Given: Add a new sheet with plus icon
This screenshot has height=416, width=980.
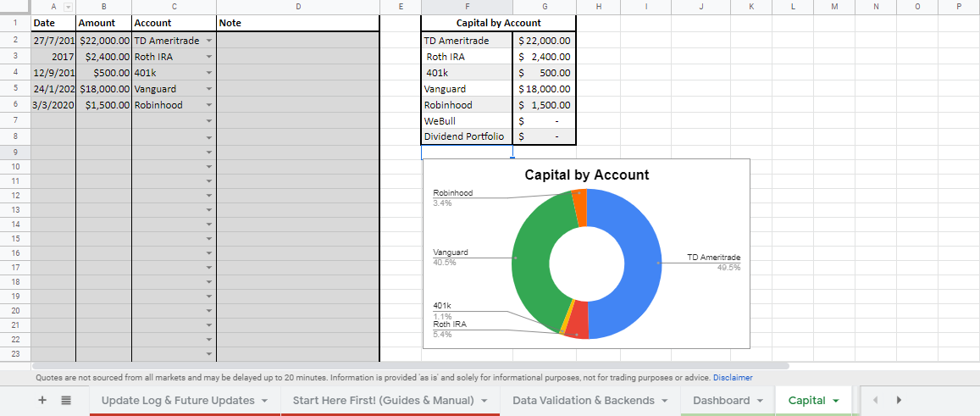Looking at the screenshot, I should tap(42, 401).
